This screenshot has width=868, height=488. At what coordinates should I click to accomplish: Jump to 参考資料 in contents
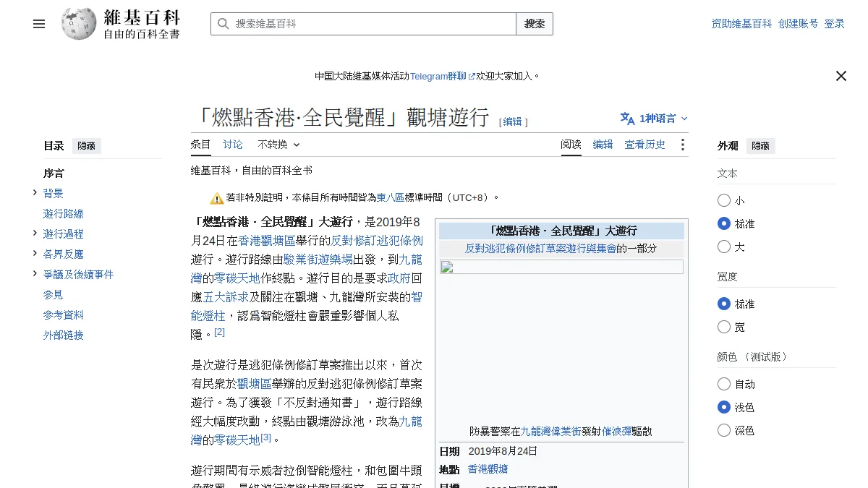[x=64, y=315]
